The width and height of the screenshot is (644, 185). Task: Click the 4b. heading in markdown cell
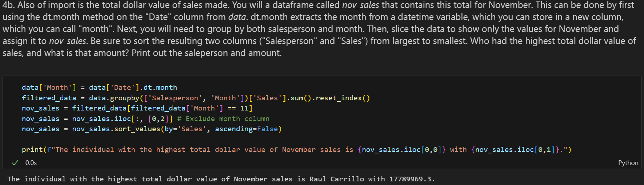click(8, 5)
